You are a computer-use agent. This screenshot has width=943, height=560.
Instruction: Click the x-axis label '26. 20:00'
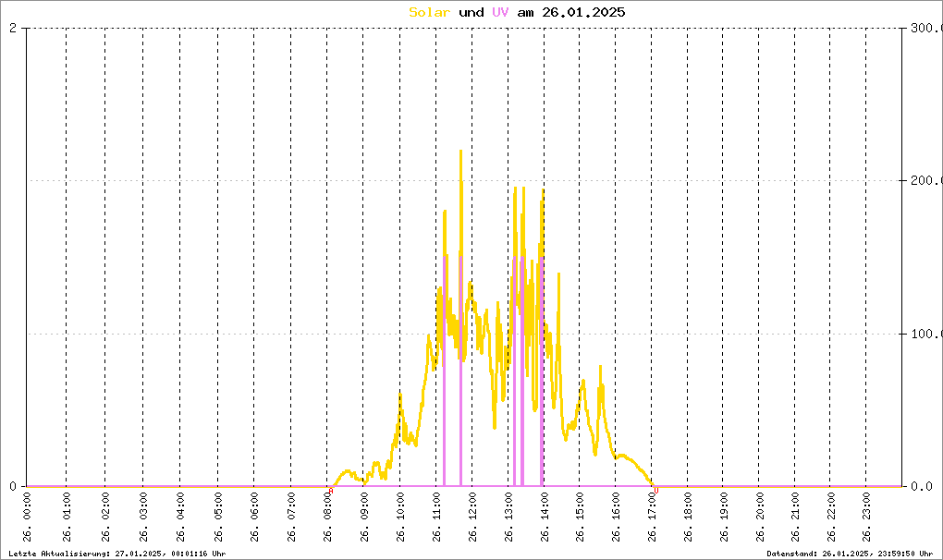click(760, 517)
